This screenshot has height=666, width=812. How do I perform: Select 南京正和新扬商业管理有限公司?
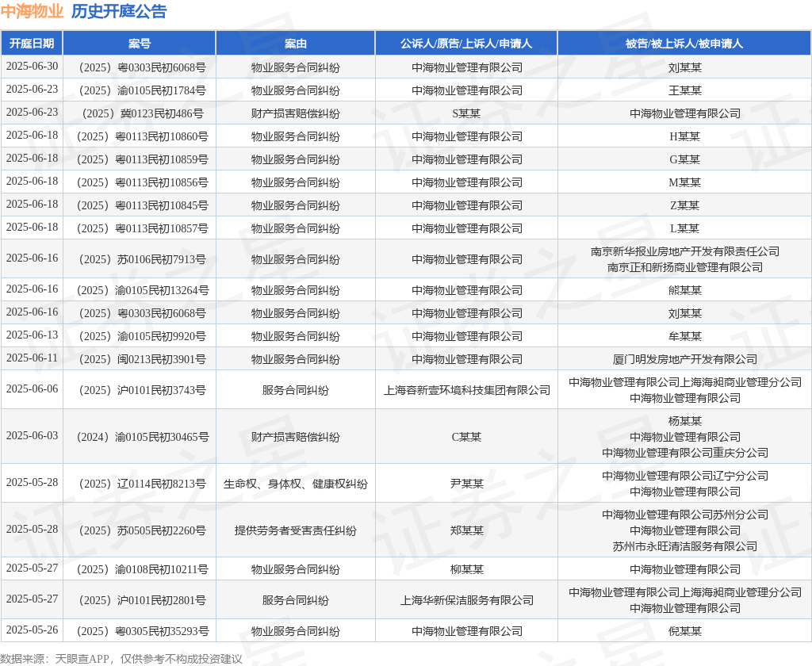(684, 267)
